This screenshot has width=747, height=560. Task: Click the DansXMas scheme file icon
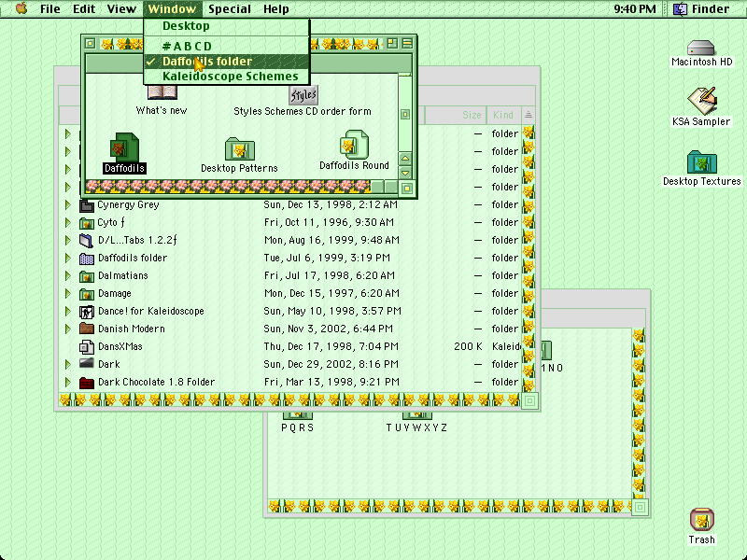pos(86,346)
